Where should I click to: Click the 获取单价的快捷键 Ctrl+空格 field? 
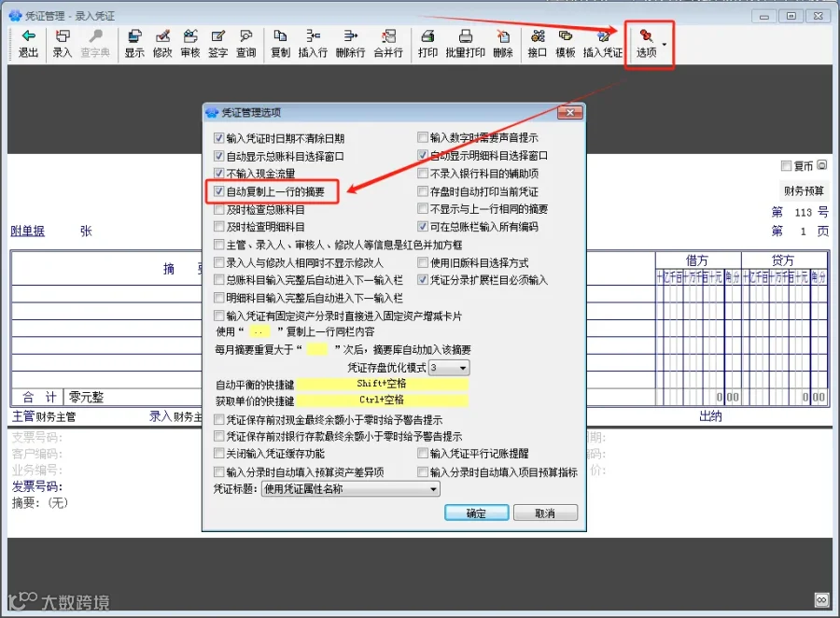[382, 400]
